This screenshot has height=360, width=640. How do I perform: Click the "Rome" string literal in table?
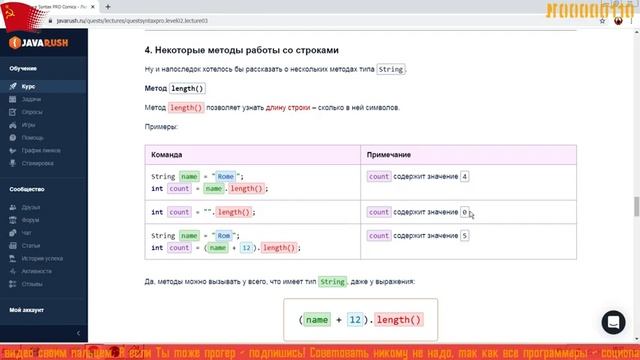pos(225,176)
